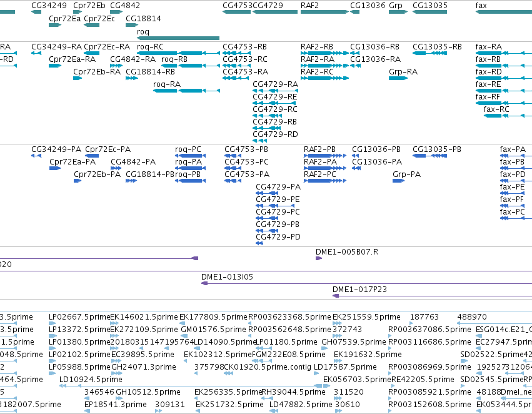Click the Cpr72Ea gene label
Viewport: 532px width, 414px height.
pos(64,18)
